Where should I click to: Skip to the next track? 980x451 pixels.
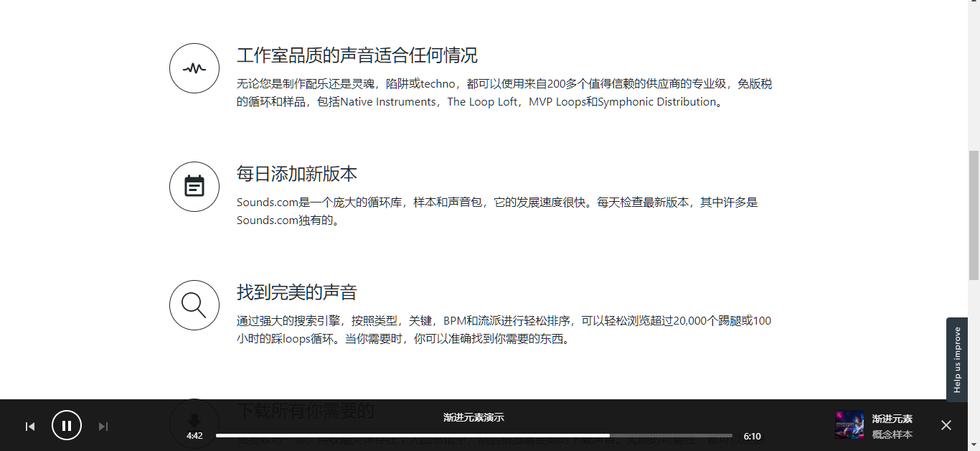coord(103,426)
